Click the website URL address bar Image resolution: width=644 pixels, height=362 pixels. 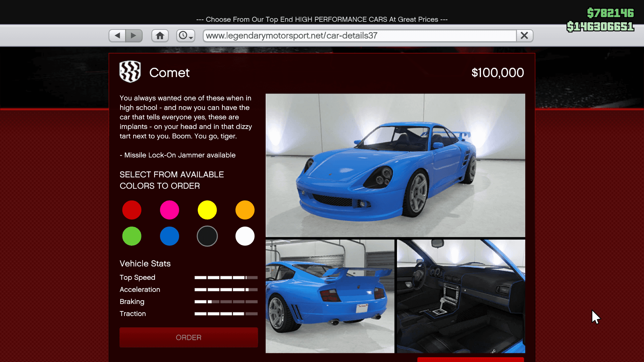point(359,36)
